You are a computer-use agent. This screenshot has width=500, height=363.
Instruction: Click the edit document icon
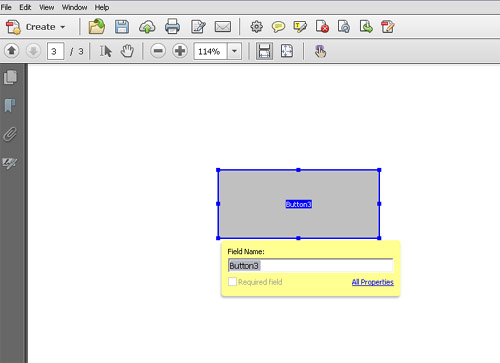(x=198, y=27)
